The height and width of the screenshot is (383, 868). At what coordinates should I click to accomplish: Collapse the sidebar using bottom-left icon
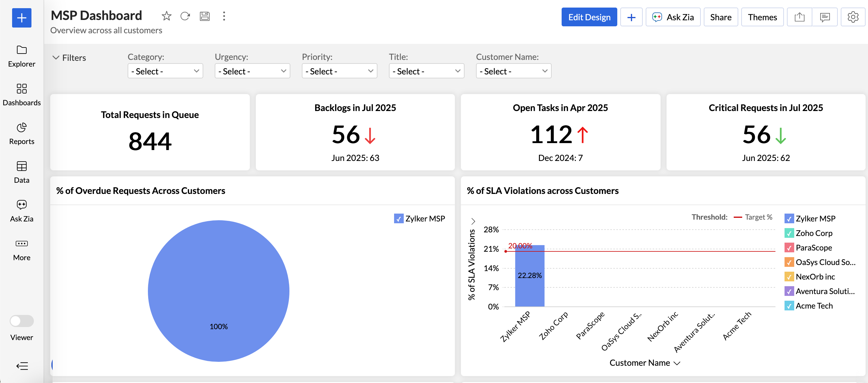click(x=22, y=366)
